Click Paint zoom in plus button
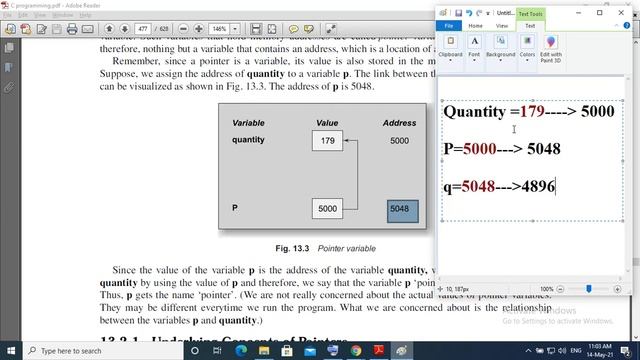640x360 pixels. pyautogui.click(x=617, y=289)
